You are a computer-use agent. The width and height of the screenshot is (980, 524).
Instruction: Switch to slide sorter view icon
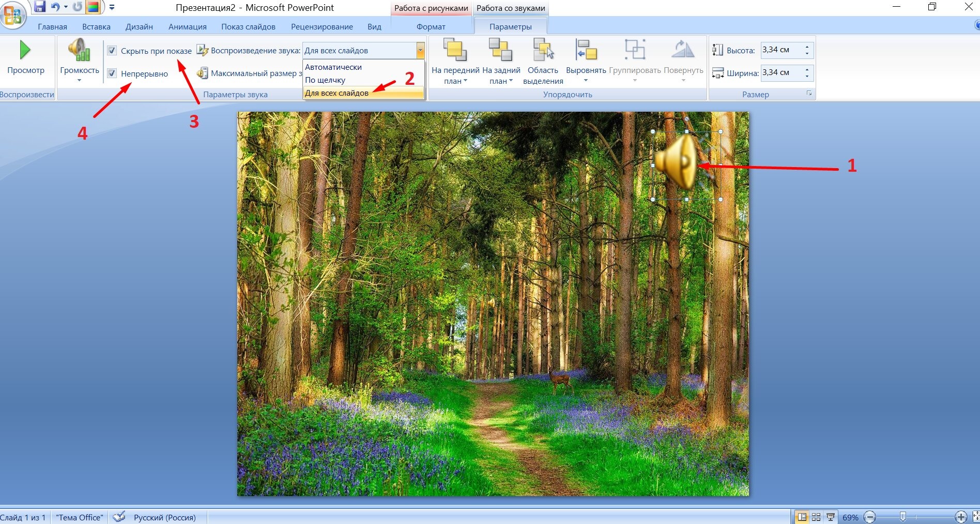click(816, 517)
